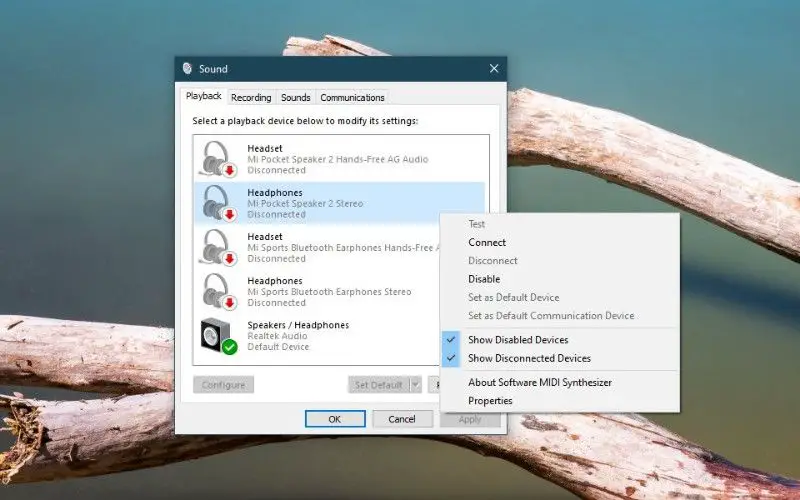800x500 pixels.
Task: Choose Disable in the context menu
Action: pyautogui.click(x=560, y=279)
